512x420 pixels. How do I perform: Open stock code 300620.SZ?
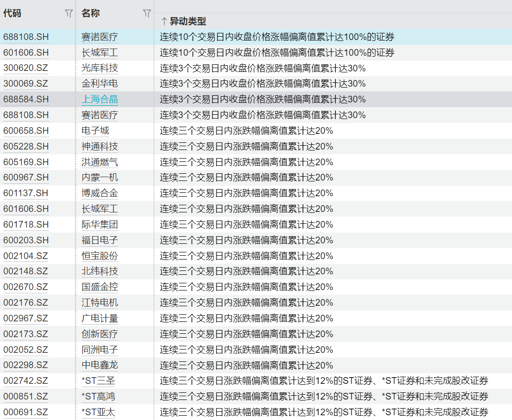(25, 68)
